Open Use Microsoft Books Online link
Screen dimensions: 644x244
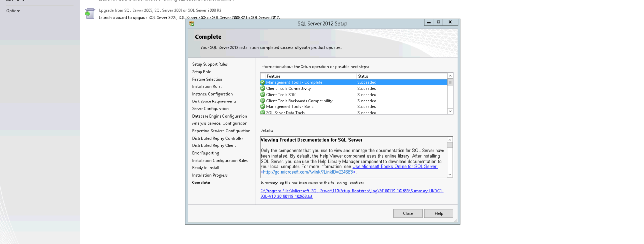(349, 169)
